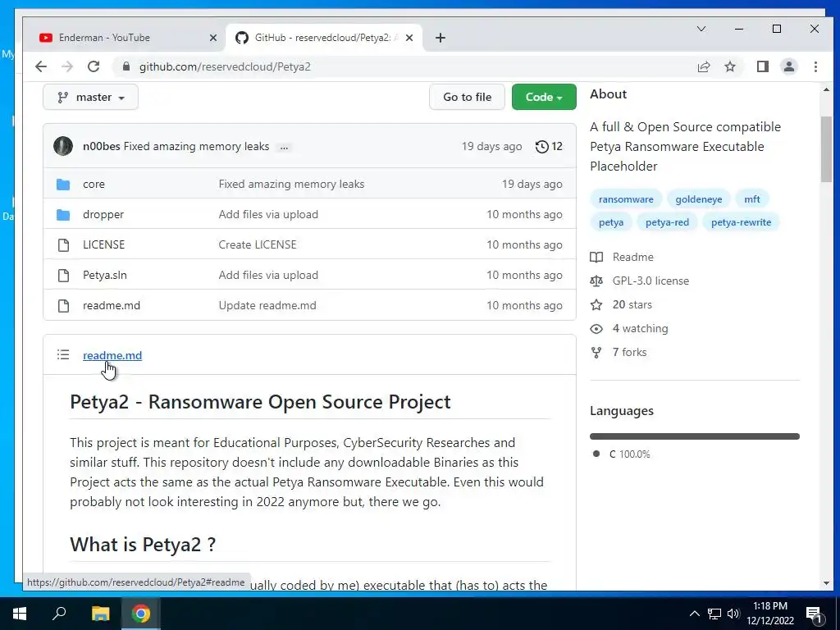840x630 pixels.
Task: Open the volume speaker tray icon
Action: (733, 614)
